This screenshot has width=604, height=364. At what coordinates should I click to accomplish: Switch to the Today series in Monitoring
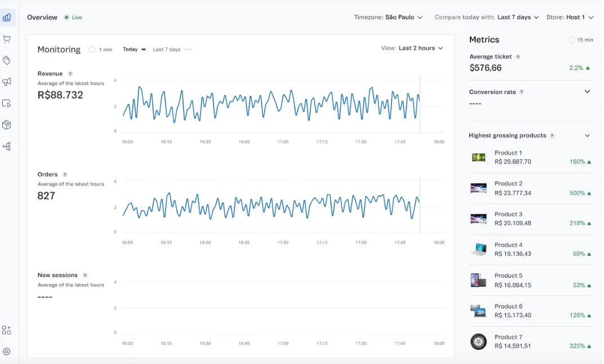click(130, 50)
